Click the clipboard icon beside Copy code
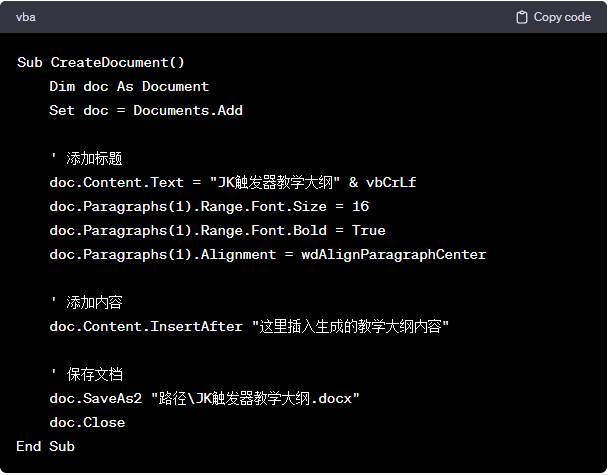The height and width of the screenshot is (475, 608). pyautogui.click(x=522, y=17)
